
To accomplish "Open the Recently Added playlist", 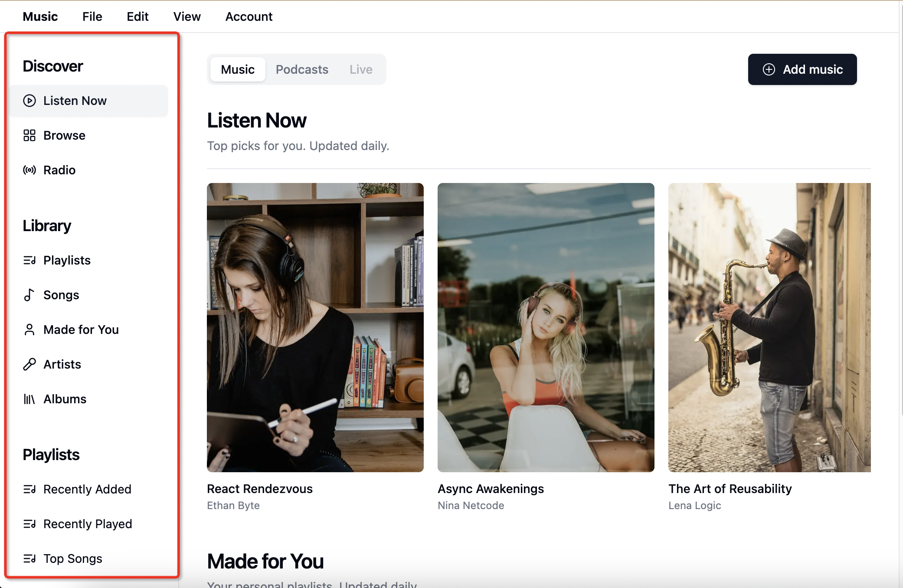I will (x=87, y=489).
